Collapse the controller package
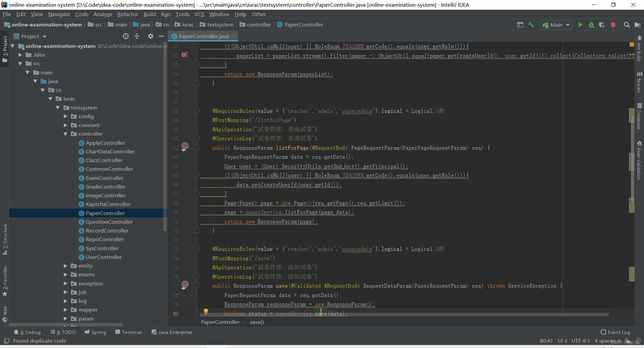 [65, 134]
